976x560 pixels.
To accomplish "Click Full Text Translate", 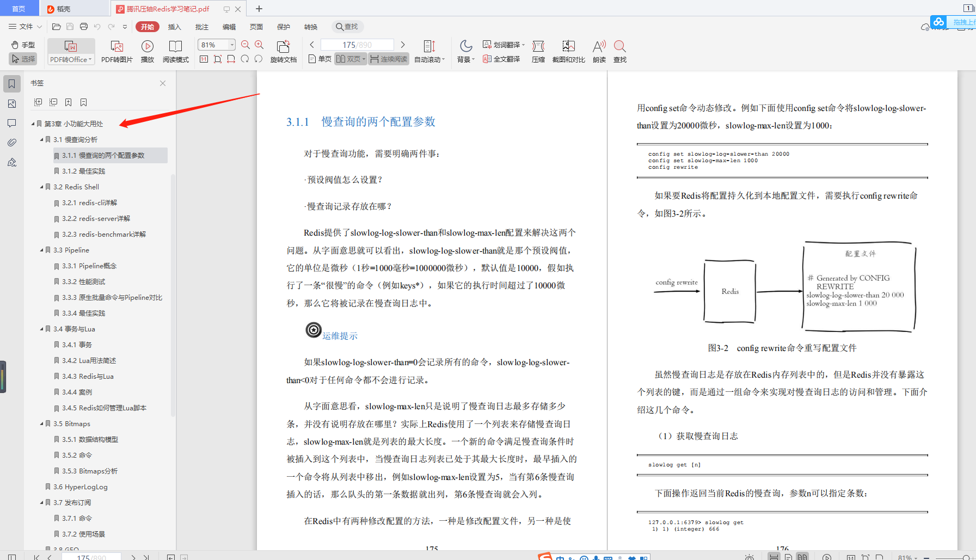I will click(x=501, y=59).
